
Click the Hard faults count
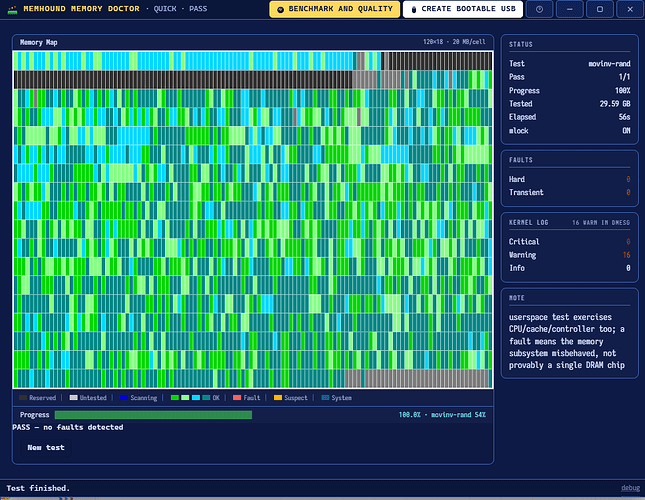(x=628, y=179)
